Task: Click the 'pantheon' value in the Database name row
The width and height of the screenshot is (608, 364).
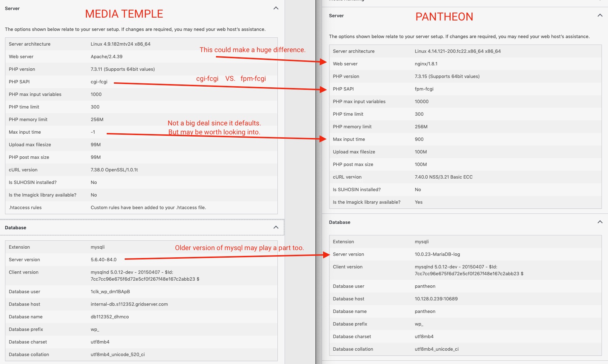Action: pyautogui.click(x=425, y=312)
